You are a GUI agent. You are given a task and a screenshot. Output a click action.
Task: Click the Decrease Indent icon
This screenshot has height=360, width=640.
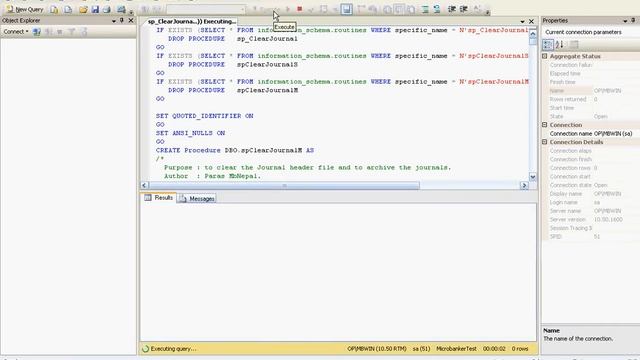pyautogui.click(x=451, y=9)
